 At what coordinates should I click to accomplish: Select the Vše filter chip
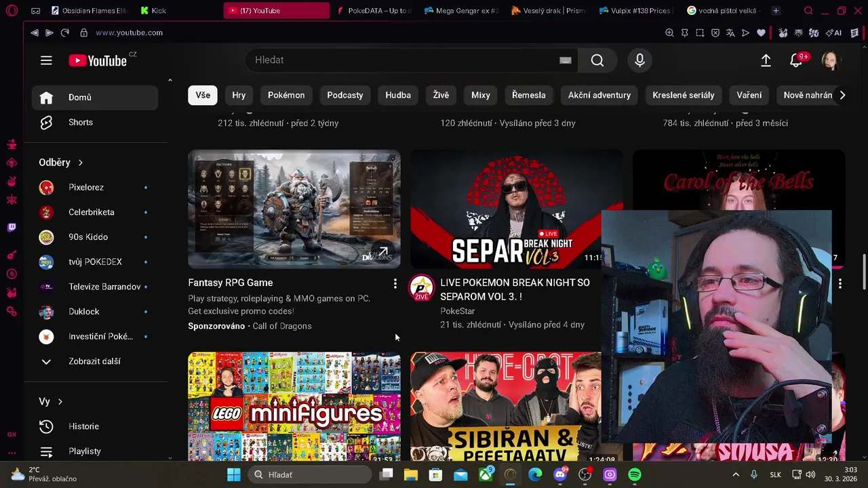click(203, 96)
